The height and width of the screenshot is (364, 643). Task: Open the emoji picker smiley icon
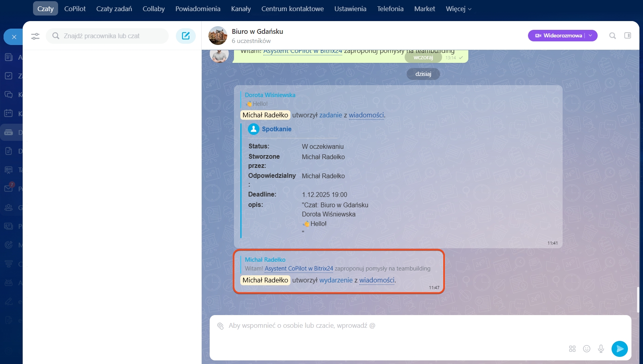(x=586, y=349)
